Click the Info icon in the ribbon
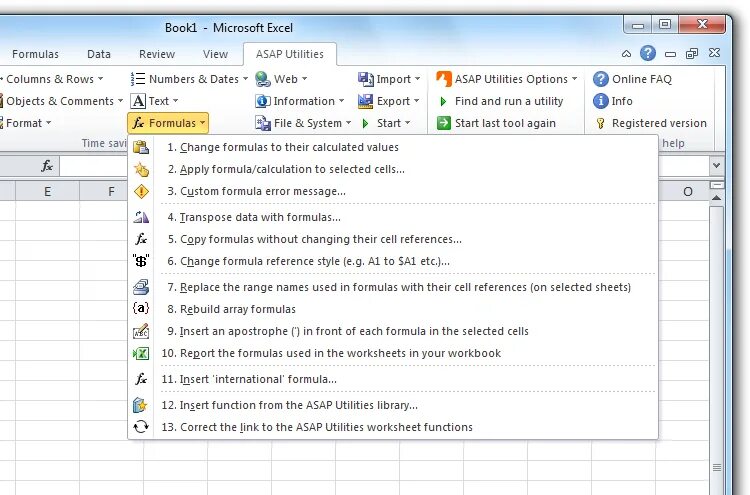The height and width of the screenshot is (495, 750). pos(600,101)
